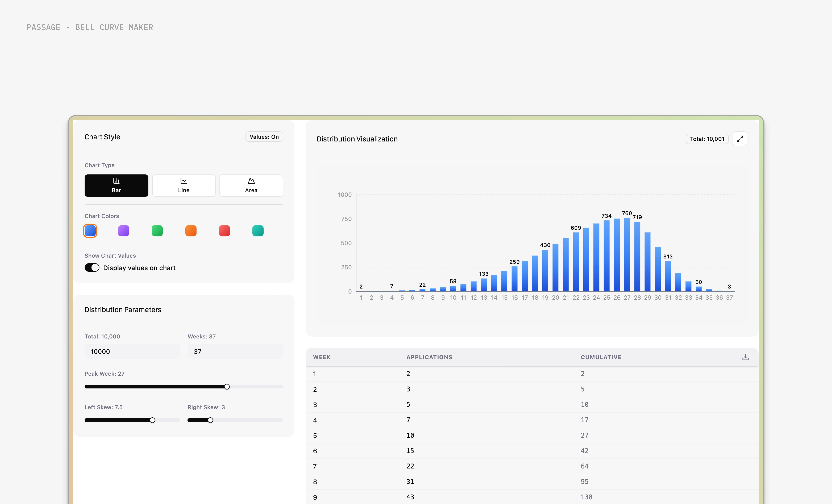Click the Peak Week slider handle
This screenshot has width=832, height=504.
pos(227,387)
